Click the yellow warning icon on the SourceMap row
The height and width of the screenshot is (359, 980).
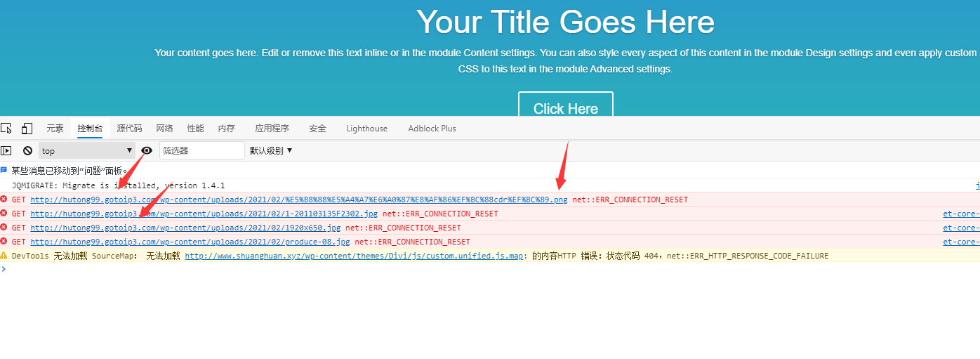click(x=4, y=256)
